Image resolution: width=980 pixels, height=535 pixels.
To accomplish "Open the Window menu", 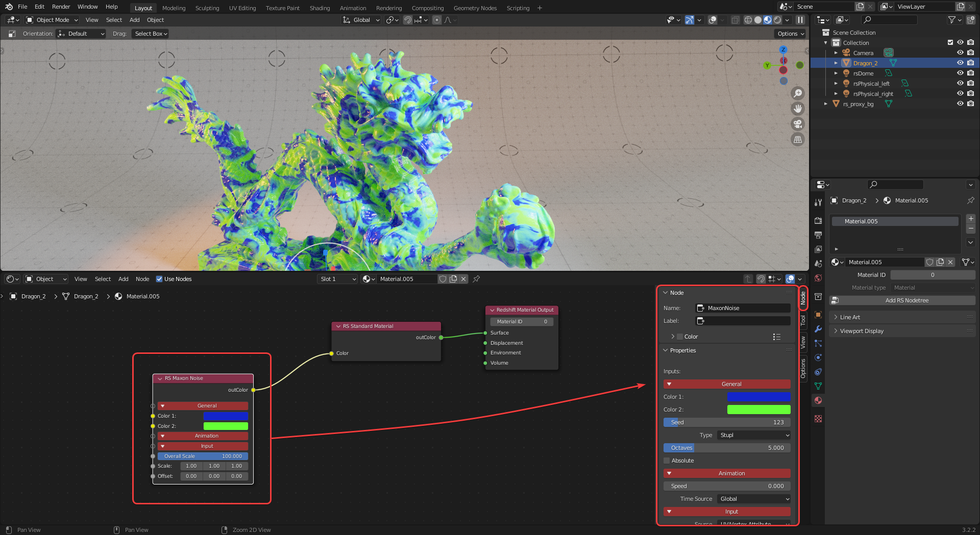I will coord(87,7).
